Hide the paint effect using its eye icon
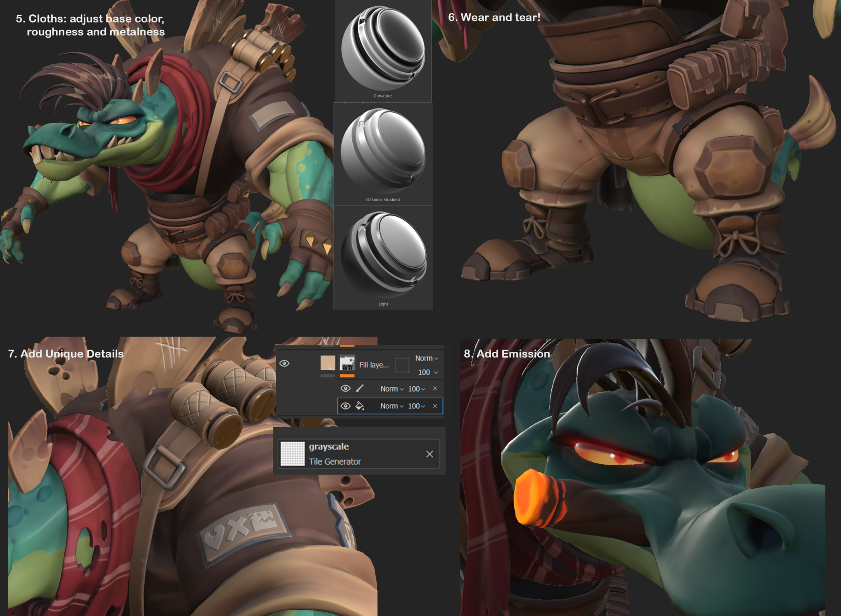Viewport: 841px width, 616px height. (x=346, y=390)
